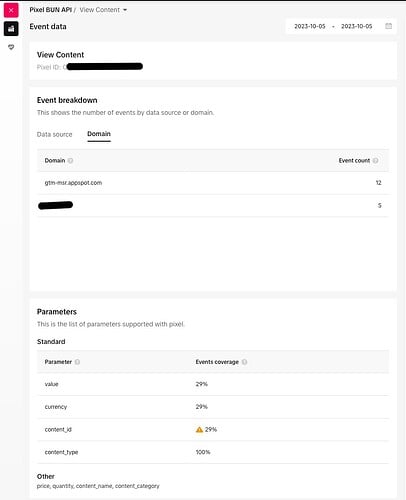The image size is (406, 500).
Task: Select the gtm-msr.appspot.com domain row
Action: pos(213,183)
